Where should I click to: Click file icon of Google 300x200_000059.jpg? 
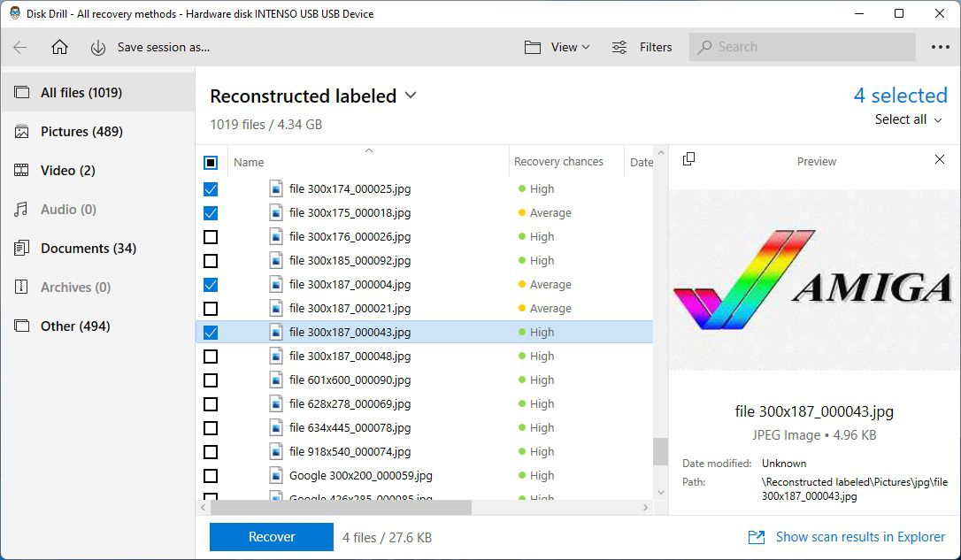point(276,475)
